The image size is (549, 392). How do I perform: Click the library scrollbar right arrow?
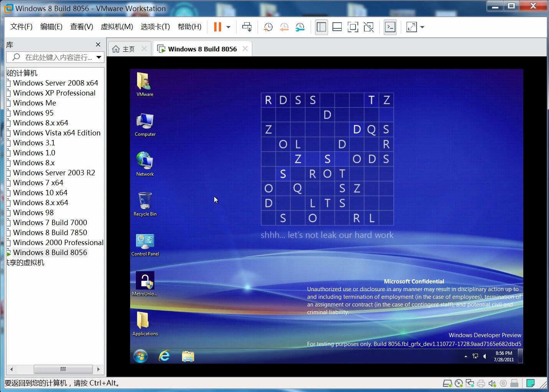coord(99,369)
